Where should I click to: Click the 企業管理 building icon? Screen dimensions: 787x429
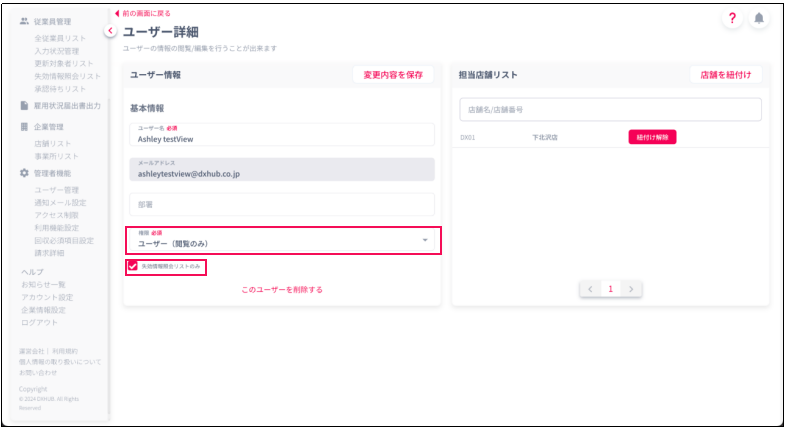[24, 127]
